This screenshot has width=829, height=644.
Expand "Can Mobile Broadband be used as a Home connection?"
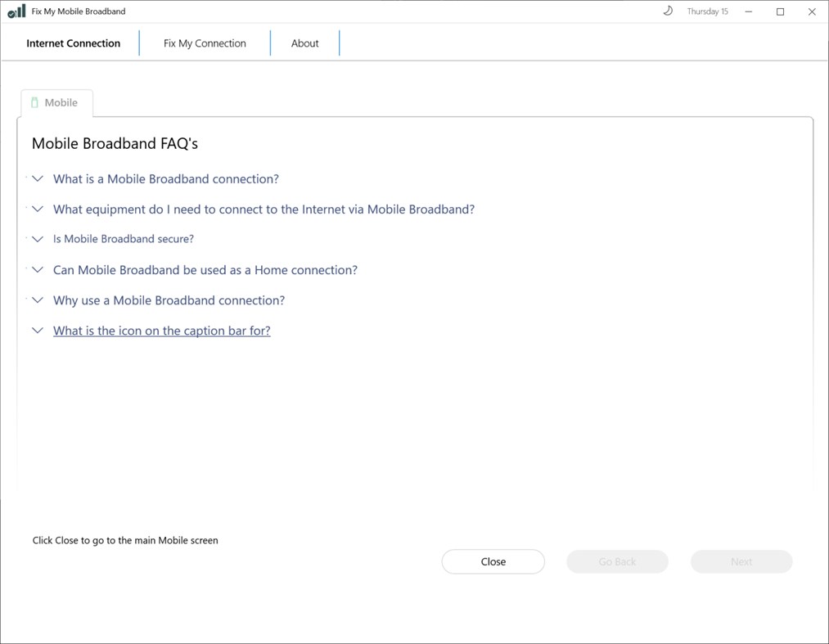click(205, 269)
